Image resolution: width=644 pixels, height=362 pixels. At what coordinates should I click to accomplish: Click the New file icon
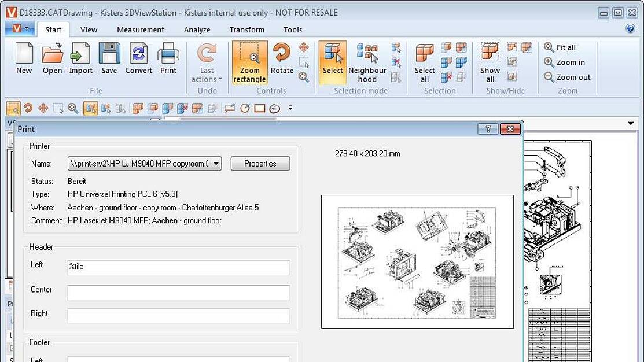point(24,58)
